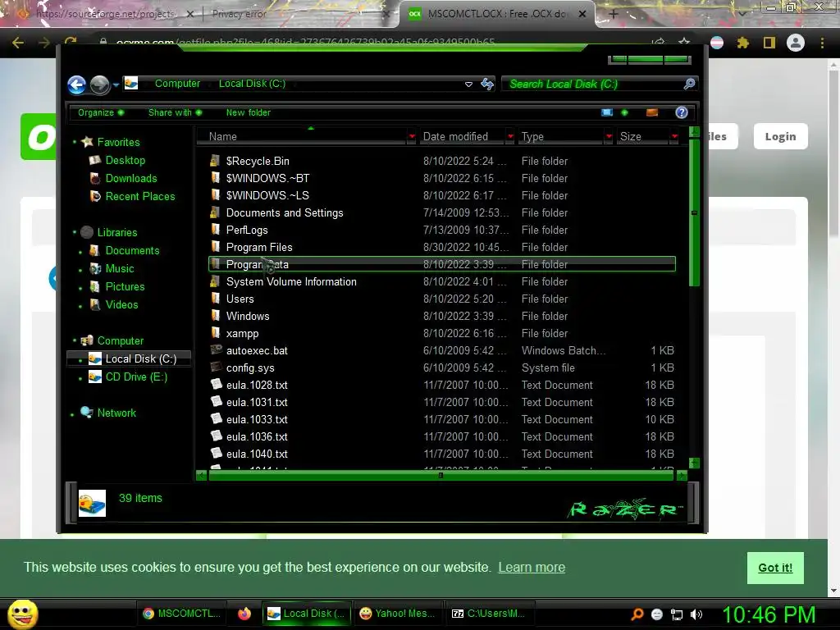Change view using the view icon

[607, 112]
